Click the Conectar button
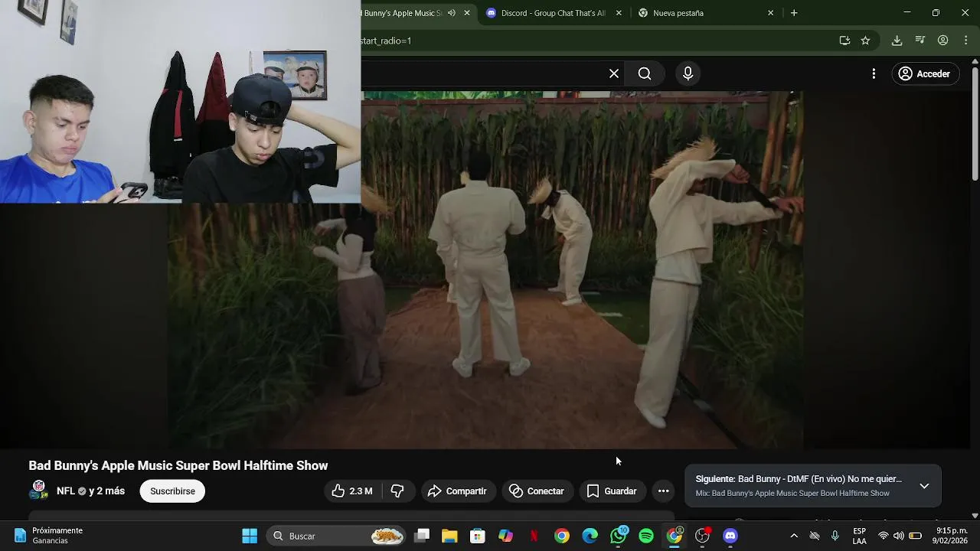The height and width of the screenshot is (551, 980). click(x=537, y=491)
